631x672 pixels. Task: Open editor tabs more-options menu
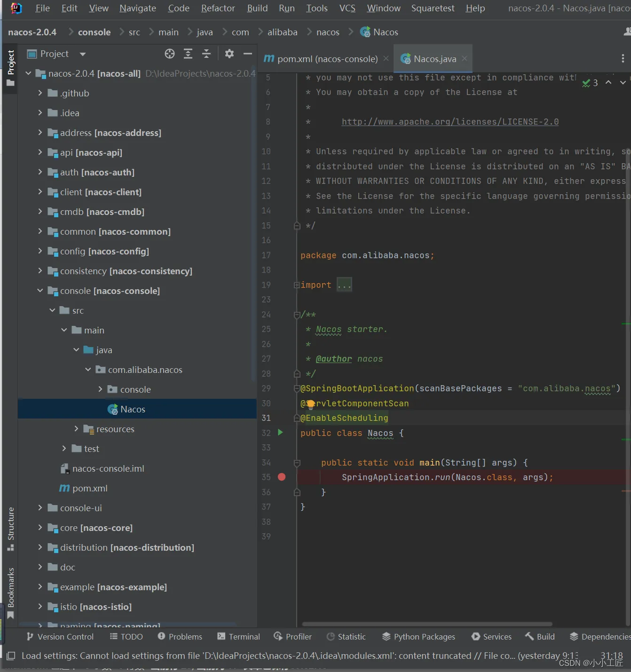tap(623, 58)
